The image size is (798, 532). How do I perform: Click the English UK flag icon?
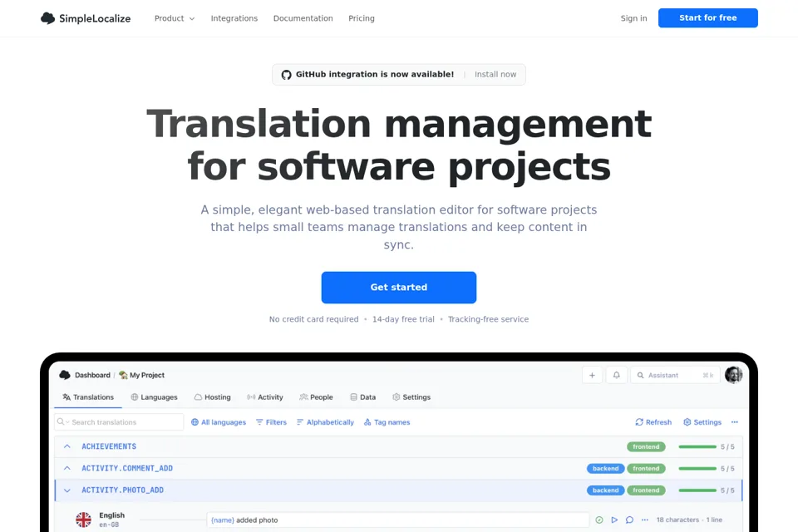coord(83,520)
